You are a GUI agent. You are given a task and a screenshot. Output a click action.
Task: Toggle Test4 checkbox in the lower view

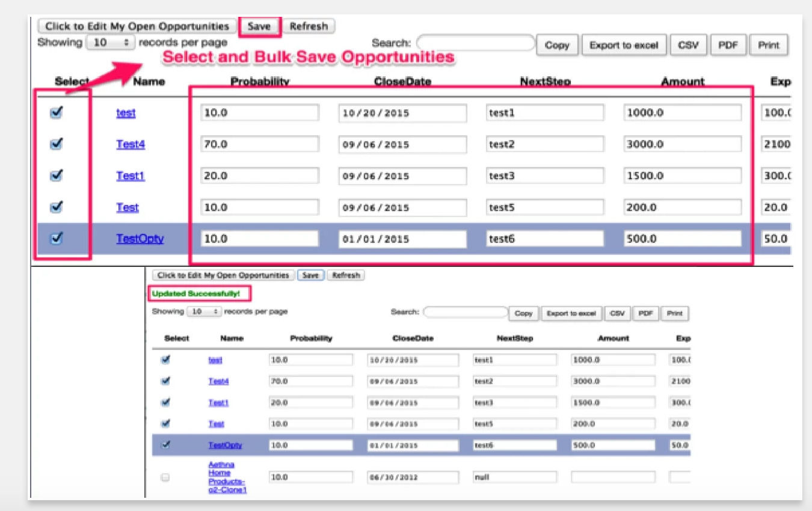tap(166, 381)
